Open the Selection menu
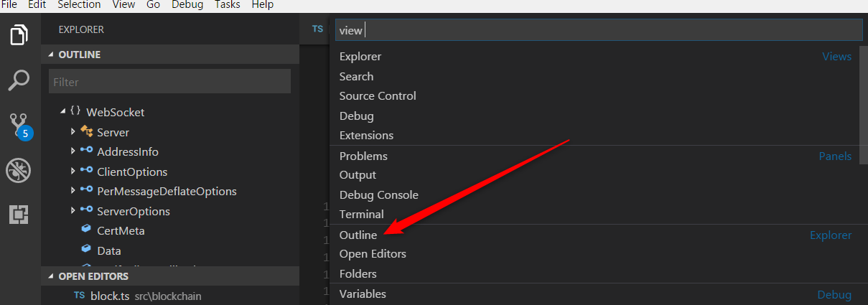Viewport: 868px width, 305px height. click(x=79, y=5)
